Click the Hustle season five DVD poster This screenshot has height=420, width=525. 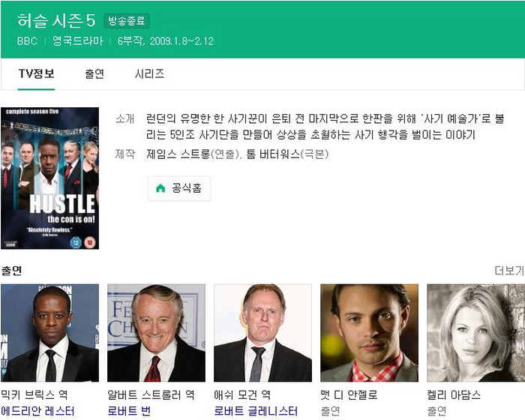pos(50,178)
